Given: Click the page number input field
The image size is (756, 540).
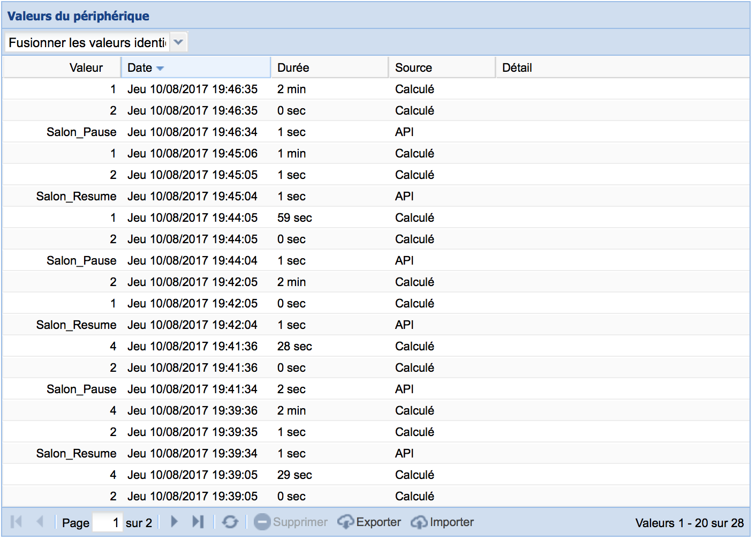Looking at the screenshot, I should pos(108,522).
